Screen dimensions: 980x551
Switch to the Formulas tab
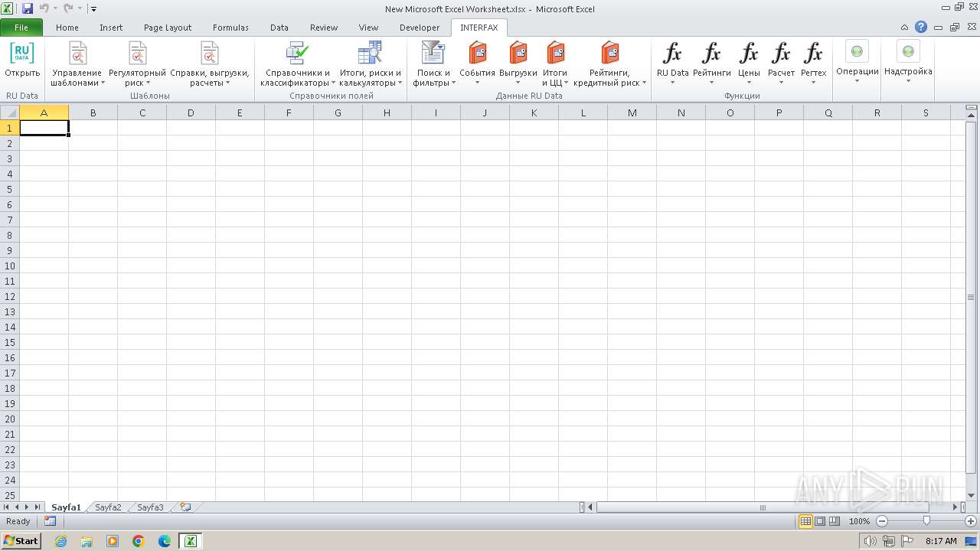(230, 28)
